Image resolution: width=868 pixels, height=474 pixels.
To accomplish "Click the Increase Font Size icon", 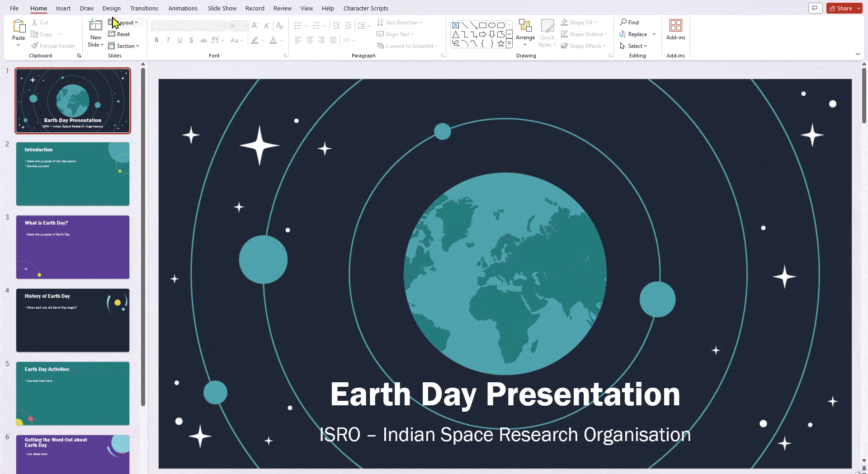I will point(254,25).
